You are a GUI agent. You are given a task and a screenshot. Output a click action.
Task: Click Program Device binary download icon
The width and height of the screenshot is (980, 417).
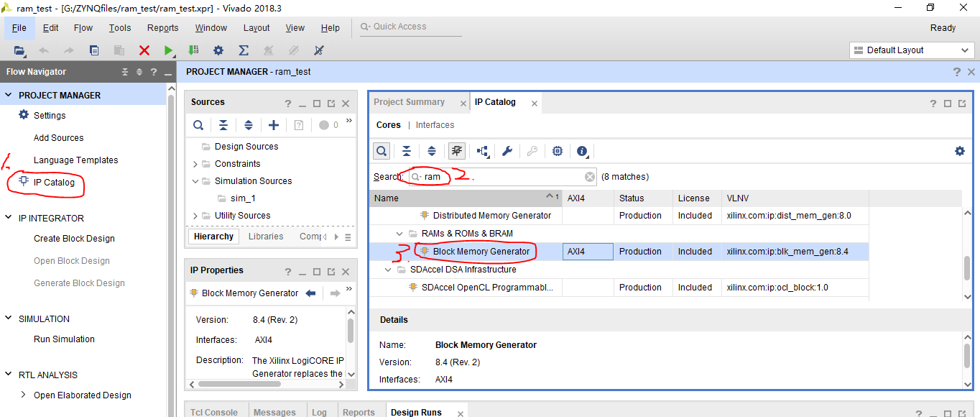193,50
